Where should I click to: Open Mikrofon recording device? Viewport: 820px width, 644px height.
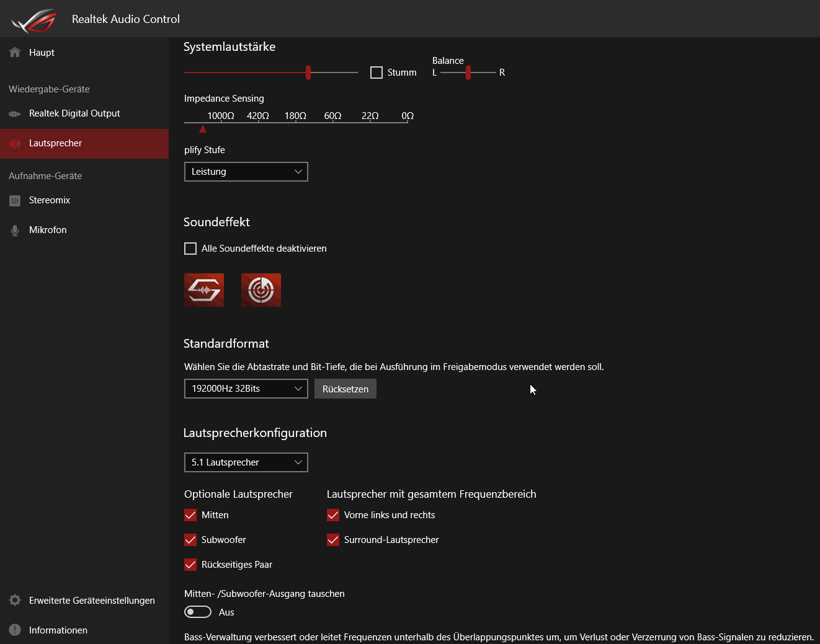click(x=84, y=230)
